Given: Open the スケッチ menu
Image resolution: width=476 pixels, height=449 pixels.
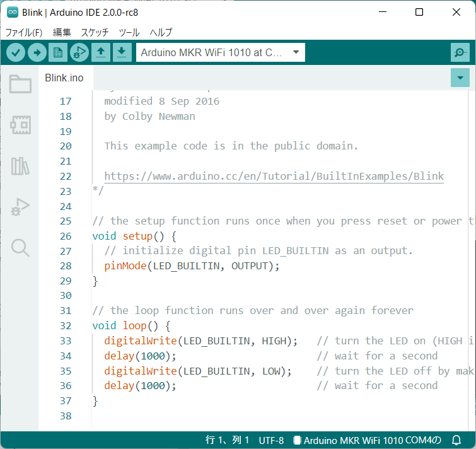Looking at the screenshot, I should (95, 32).
